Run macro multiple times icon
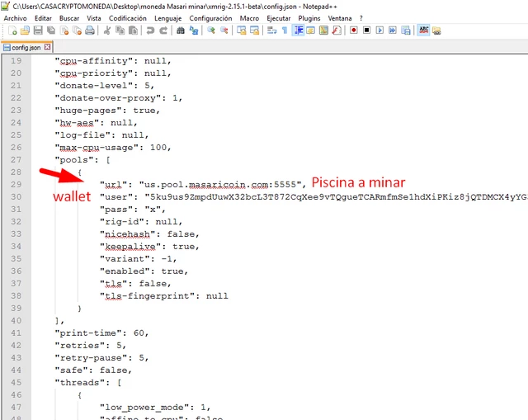 pos(393,31)
